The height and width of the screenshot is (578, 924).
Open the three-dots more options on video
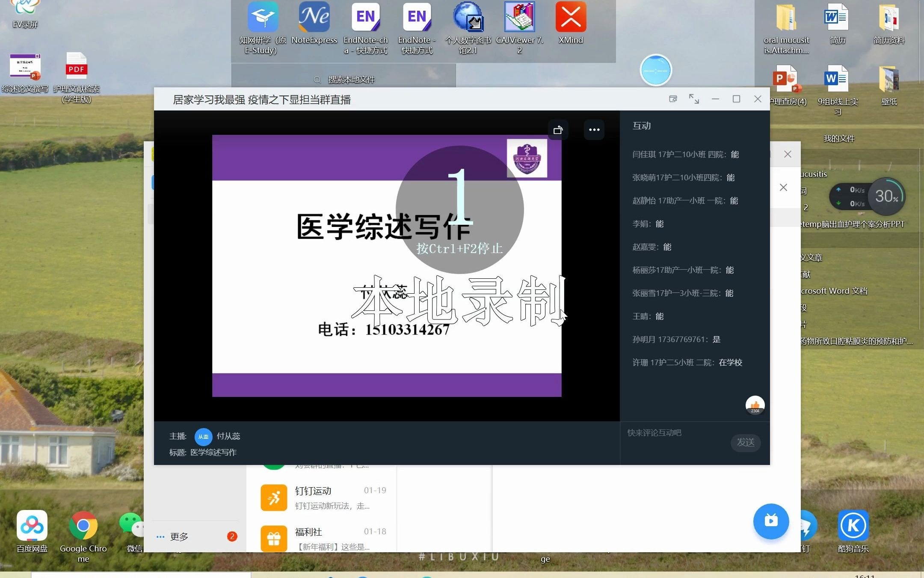pos(594,130)
